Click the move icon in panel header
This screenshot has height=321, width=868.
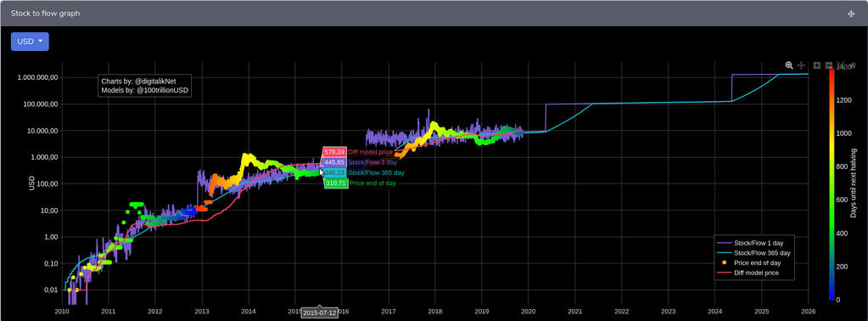click(x=851, y=14)
